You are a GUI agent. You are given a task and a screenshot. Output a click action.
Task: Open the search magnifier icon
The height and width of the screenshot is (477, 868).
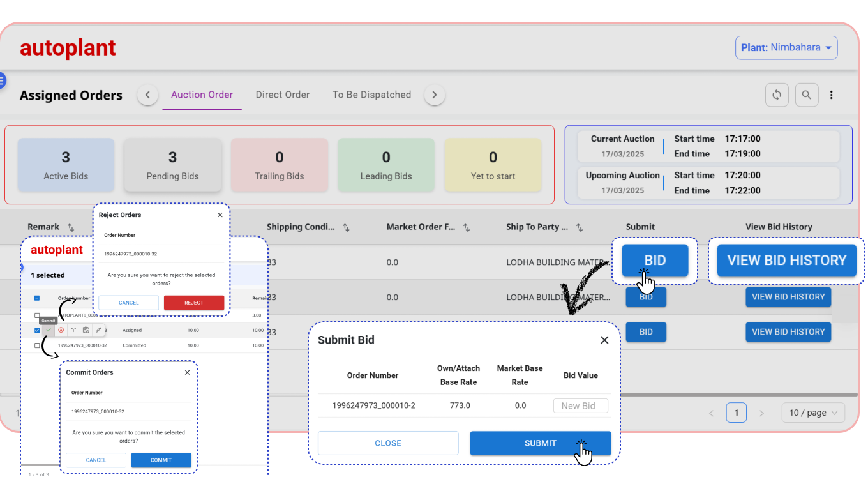807,95
